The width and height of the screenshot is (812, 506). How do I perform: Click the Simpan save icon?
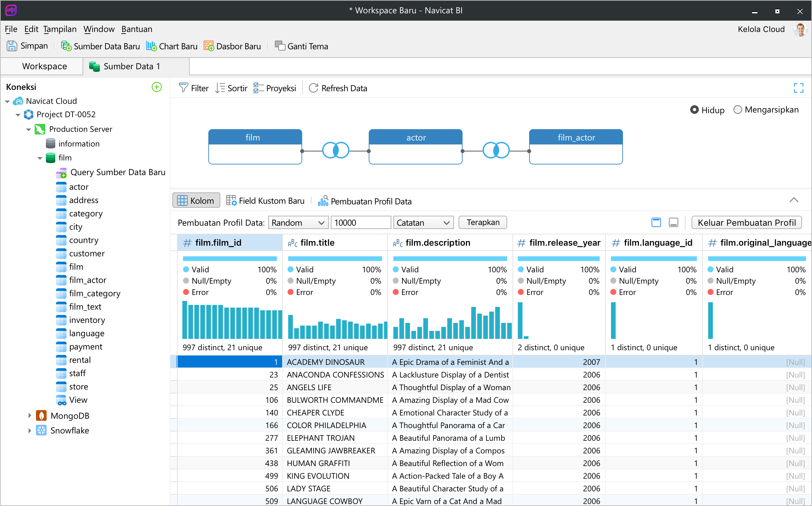[12, 46]
